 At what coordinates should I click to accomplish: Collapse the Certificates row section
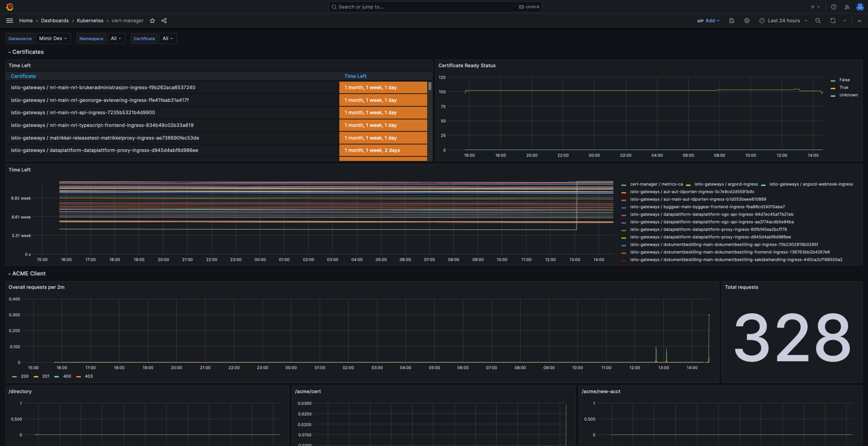coord(28,52)
